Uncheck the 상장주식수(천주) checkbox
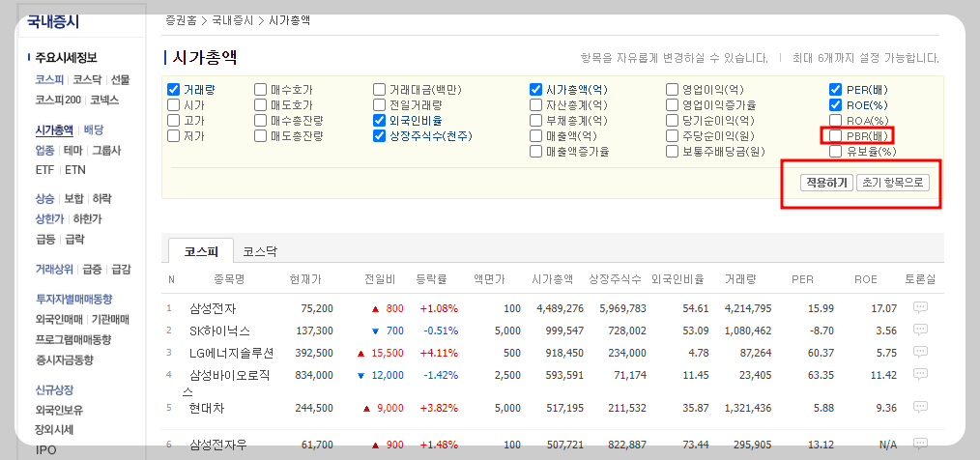 (x=380, y=135)
